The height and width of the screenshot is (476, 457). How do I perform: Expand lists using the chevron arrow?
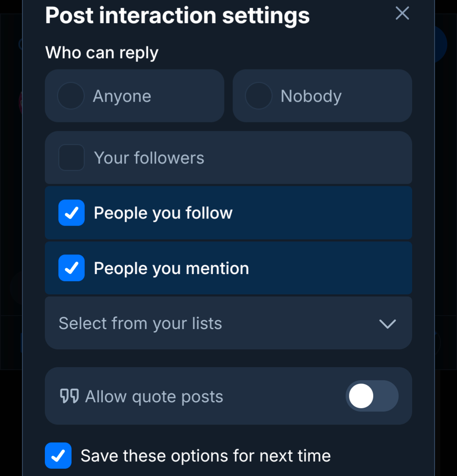tap(387, 324)
